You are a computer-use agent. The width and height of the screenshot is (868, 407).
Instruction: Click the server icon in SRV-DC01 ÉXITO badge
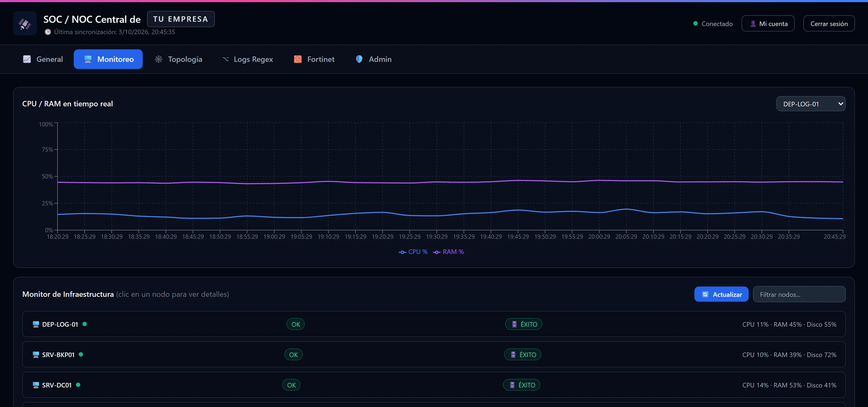512,385
